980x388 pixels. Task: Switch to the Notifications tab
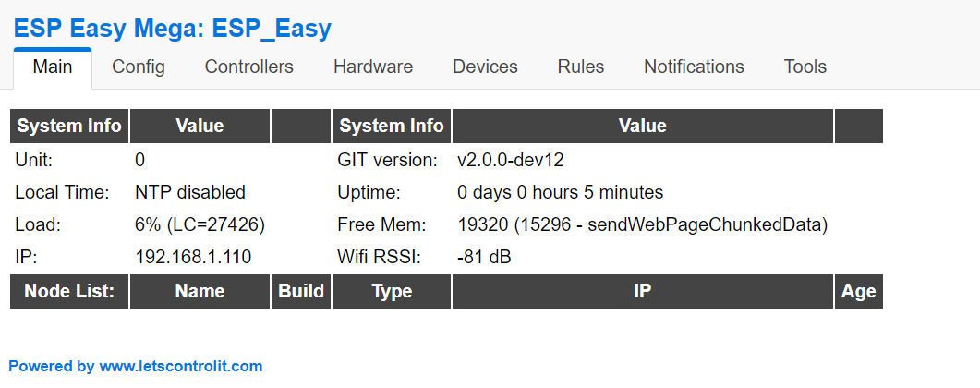(694, 67)
